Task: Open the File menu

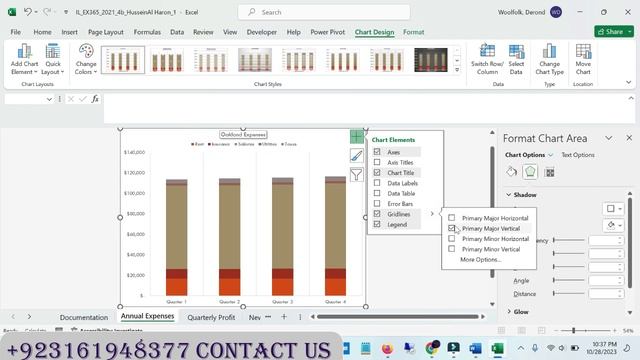Action: coord(16,32)
